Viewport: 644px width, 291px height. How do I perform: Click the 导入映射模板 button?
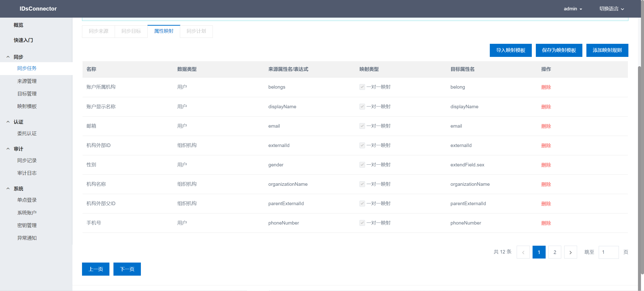click(x=510, y=50)
